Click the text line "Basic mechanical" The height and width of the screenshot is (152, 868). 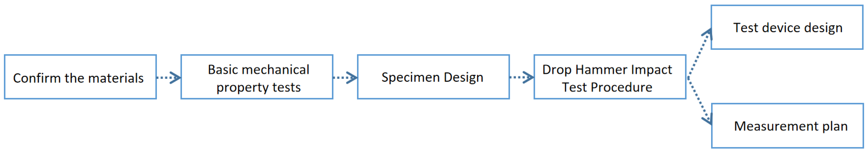(x=258, y=70)
